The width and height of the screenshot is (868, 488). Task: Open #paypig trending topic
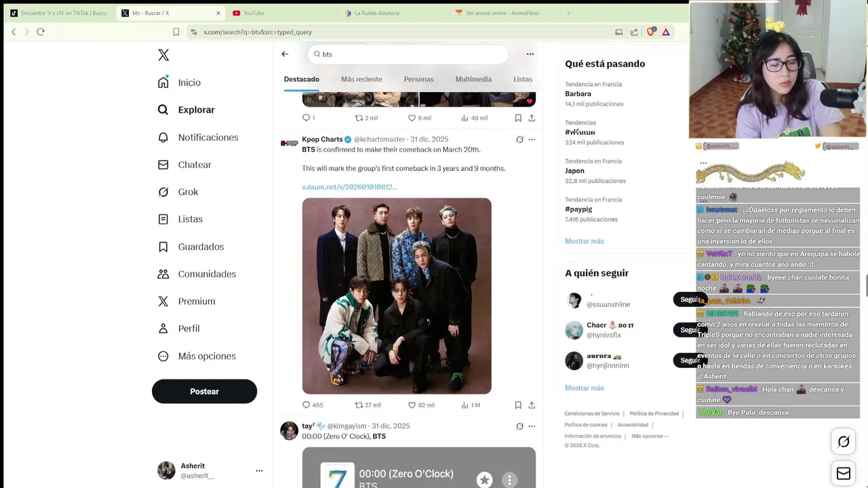[578, 209]
